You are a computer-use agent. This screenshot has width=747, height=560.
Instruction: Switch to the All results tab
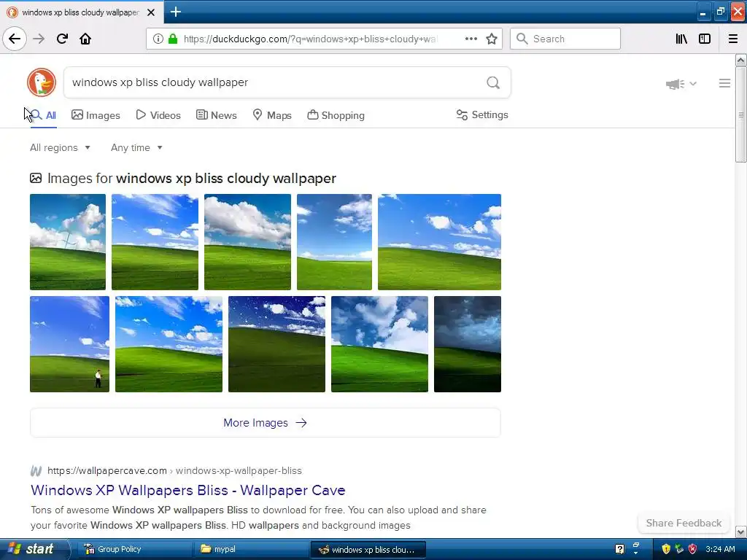pos(43,115)
